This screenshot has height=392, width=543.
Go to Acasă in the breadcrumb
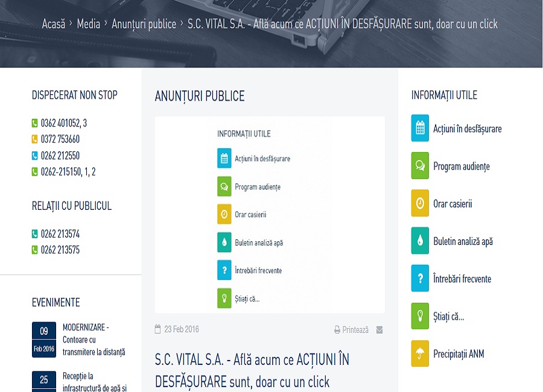click(x=53, y=24)
